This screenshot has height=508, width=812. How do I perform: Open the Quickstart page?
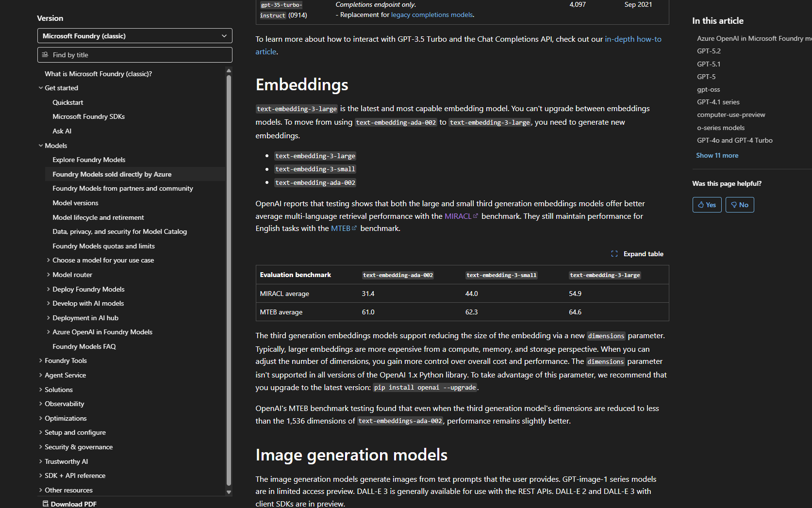coord(68,102)
